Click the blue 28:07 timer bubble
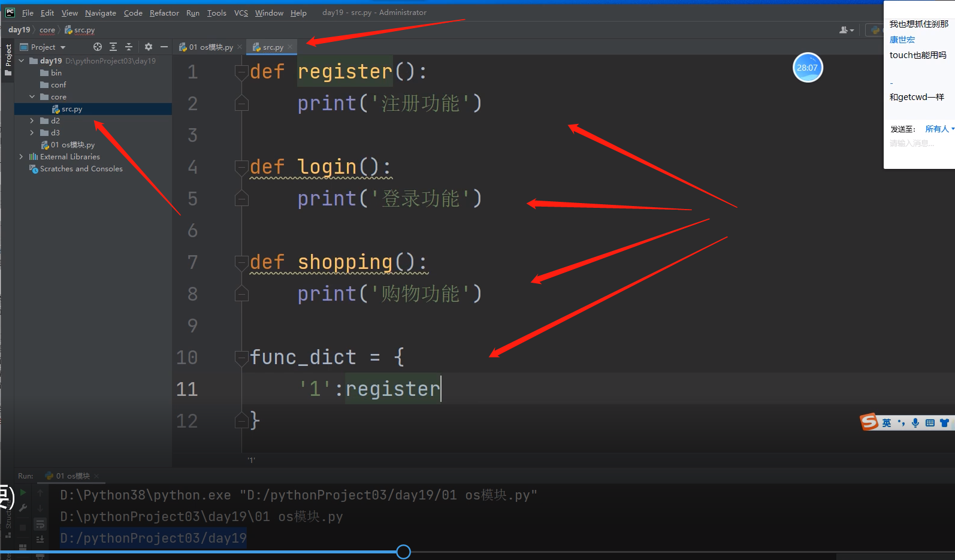Screen dimensions: 955x560 pyautogui.click(x=808, y=68)
